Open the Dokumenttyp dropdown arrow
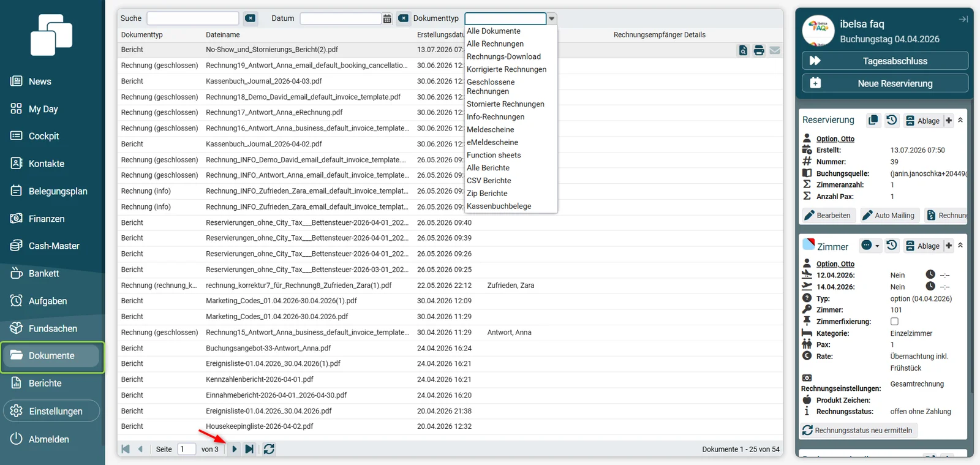Viewport: 980px width, 465px height. (552, 18)
